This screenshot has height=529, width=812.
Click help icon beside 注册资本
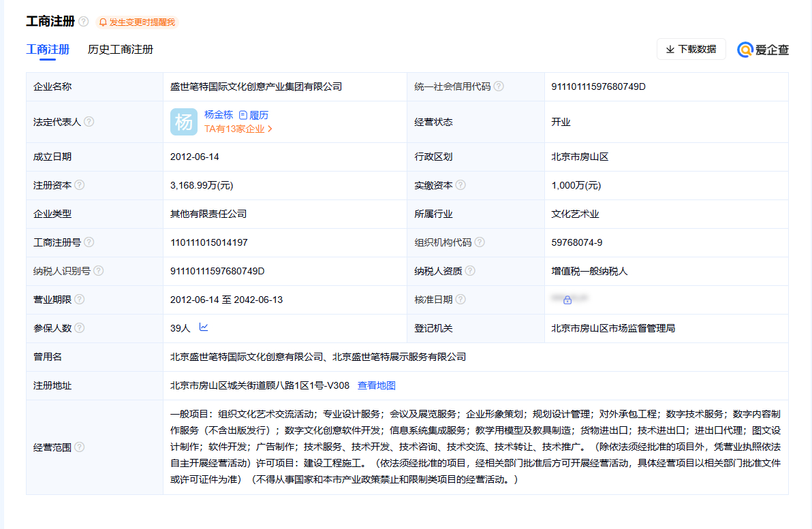coord(79,185)
